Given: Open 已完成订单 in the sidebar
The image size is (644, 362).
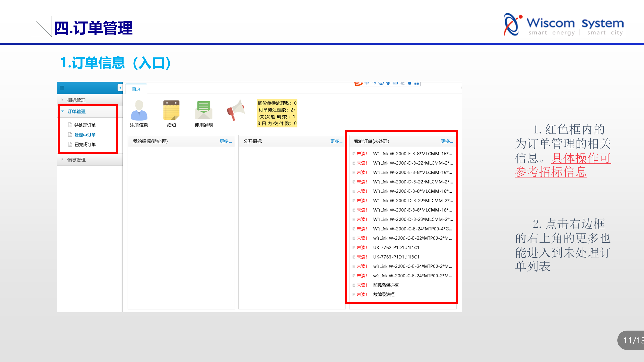Looking at the screenshot, I should click(85, 145).
